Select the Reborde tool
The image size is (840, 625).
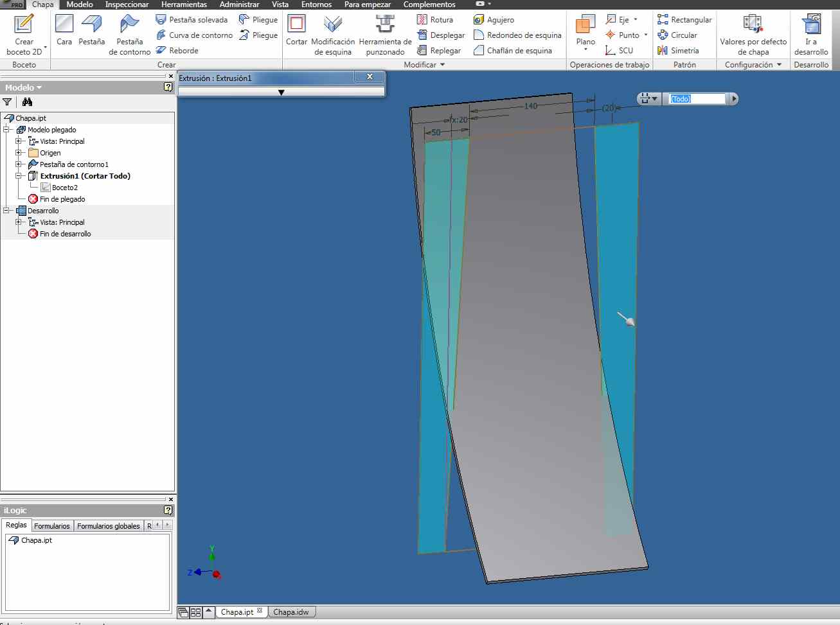pyautogui.click(x=177, y=51)
